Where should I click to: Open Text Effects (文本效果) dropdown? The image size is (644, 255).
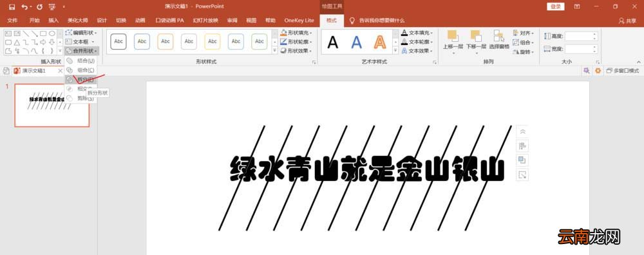click(x=417, y=51)
